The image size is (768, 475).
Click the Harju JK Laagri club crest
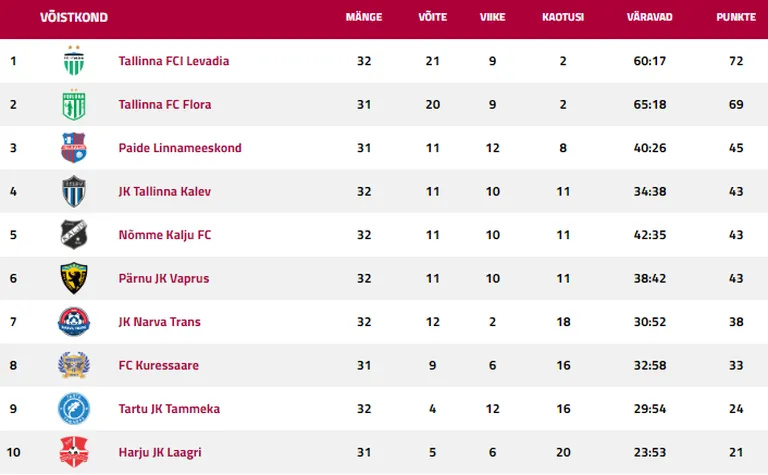pyautogui.click(x=74, y=452)
